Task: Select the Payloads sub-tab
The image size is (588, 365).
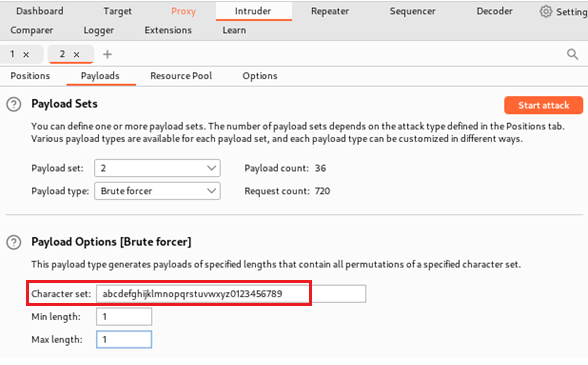Action: click(x=100, y=76)
